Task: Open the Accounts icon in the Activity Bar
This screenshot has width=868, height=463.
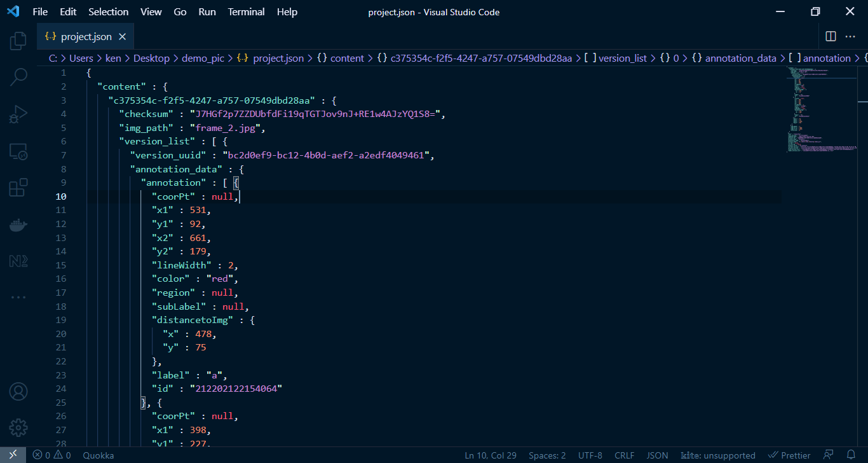Action: point(18,392)
